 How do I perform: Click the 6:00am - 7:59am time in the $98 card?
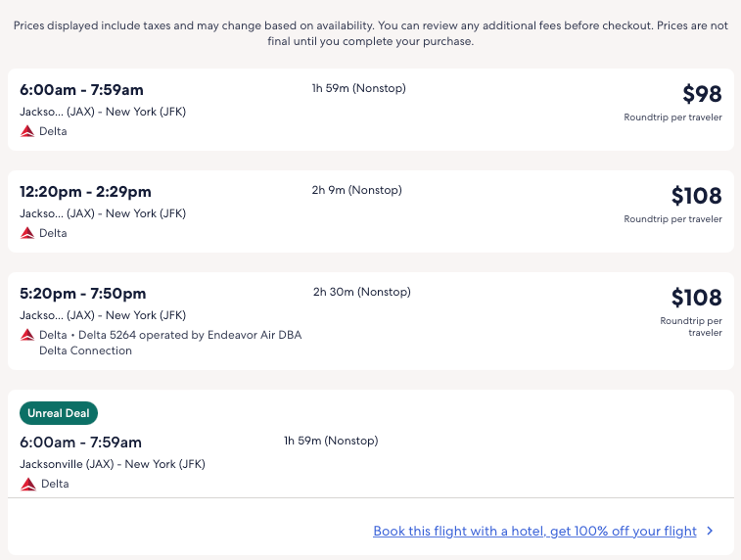point(80,90)
